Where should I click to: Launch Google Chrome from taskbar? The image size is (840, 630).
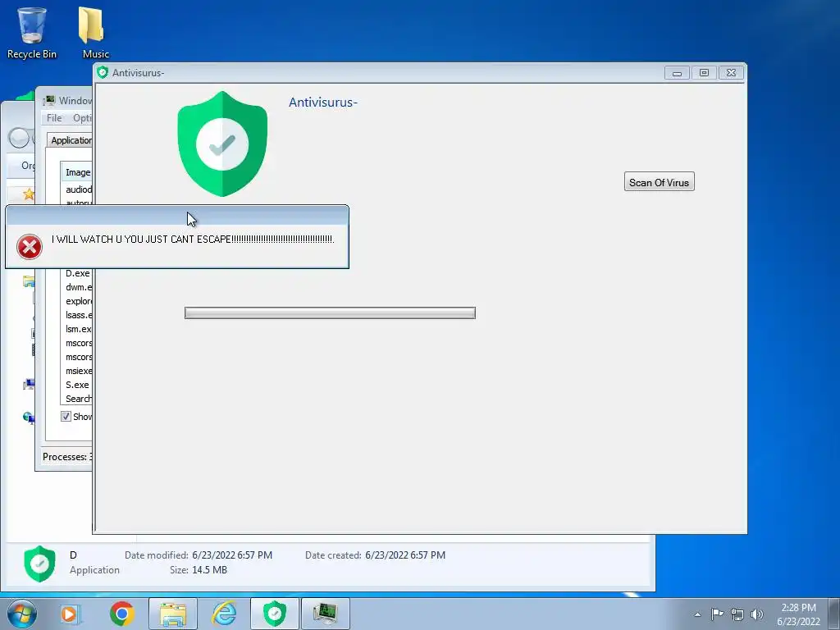pos(121,614)
